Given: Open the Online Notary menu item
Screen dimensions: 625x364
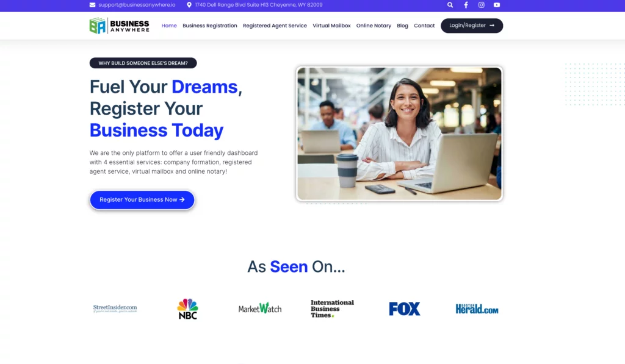Looking at the screenshot, I should tap(374, 26).
